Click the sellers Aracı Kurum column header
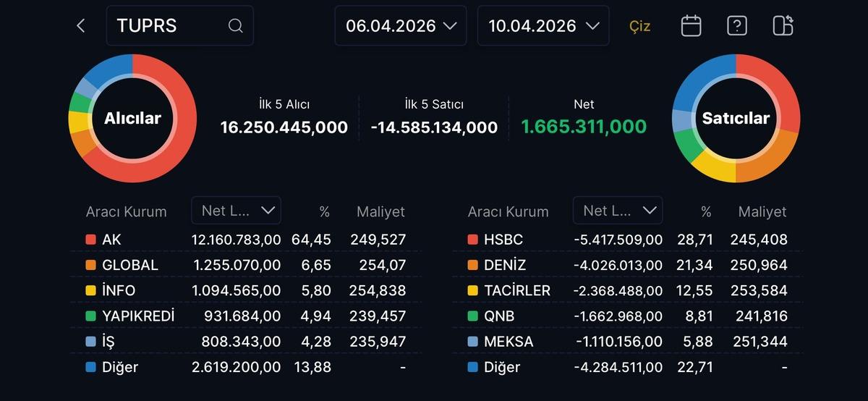Viewport: 868px width, 401px height. pos(508,212)
